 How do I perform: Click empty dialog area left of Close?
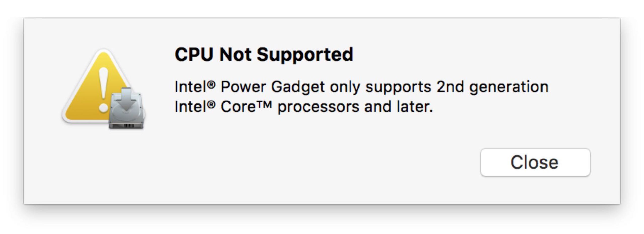point(327,162)
